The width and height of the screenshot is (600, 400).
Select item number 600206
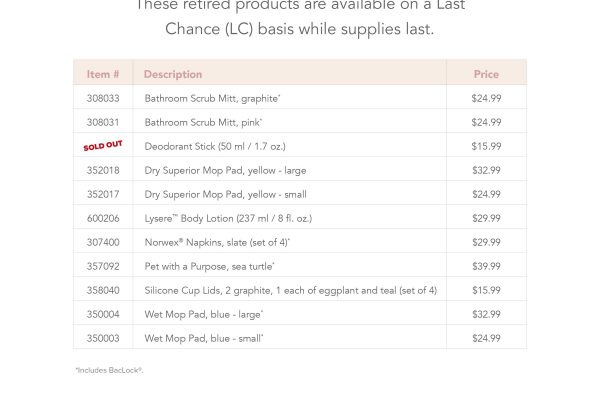103,218
